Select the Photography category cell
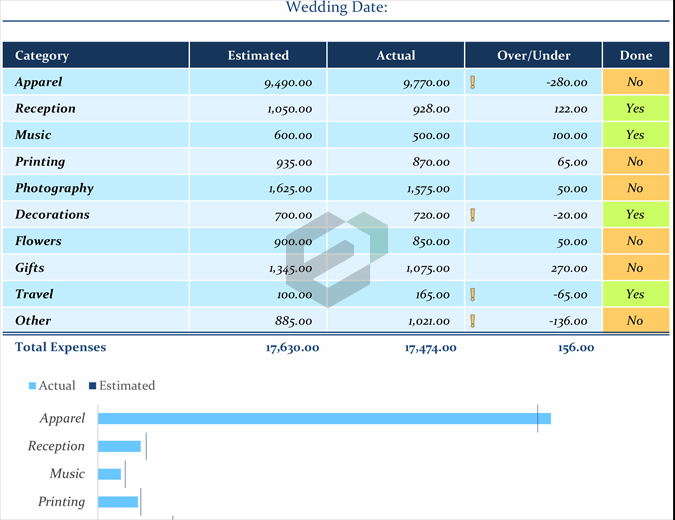The width and height of the screenshot is (675, 520). click(55, 188)
